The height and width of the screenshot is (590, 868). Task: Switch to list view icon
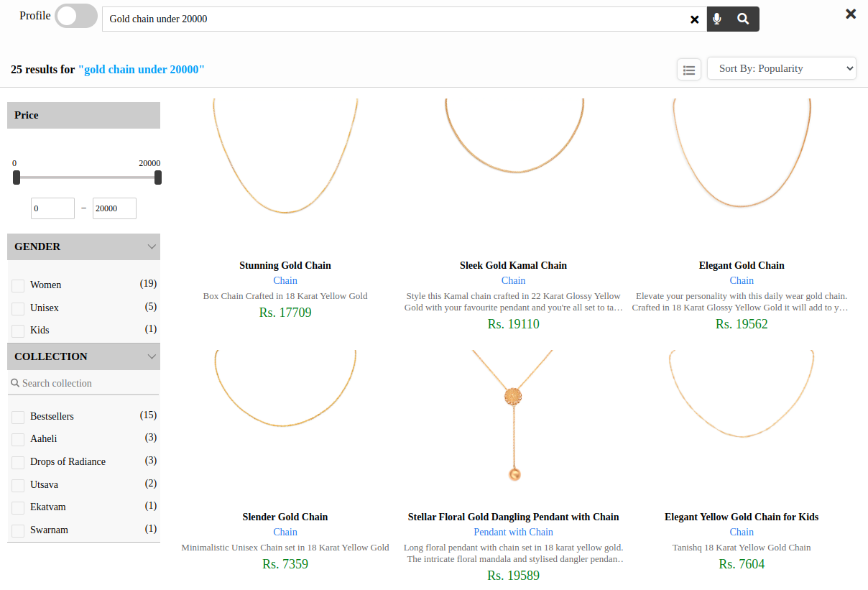(689, 70)
